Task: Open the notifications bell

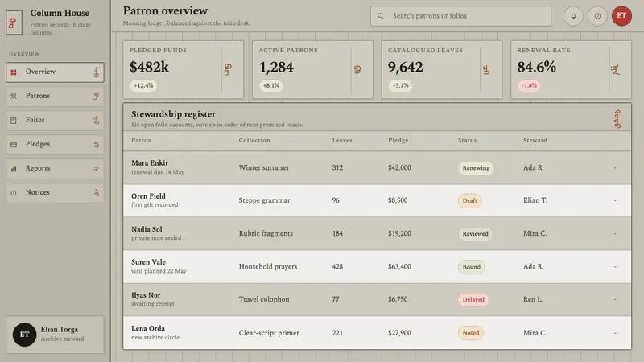Action: (573, 16)
